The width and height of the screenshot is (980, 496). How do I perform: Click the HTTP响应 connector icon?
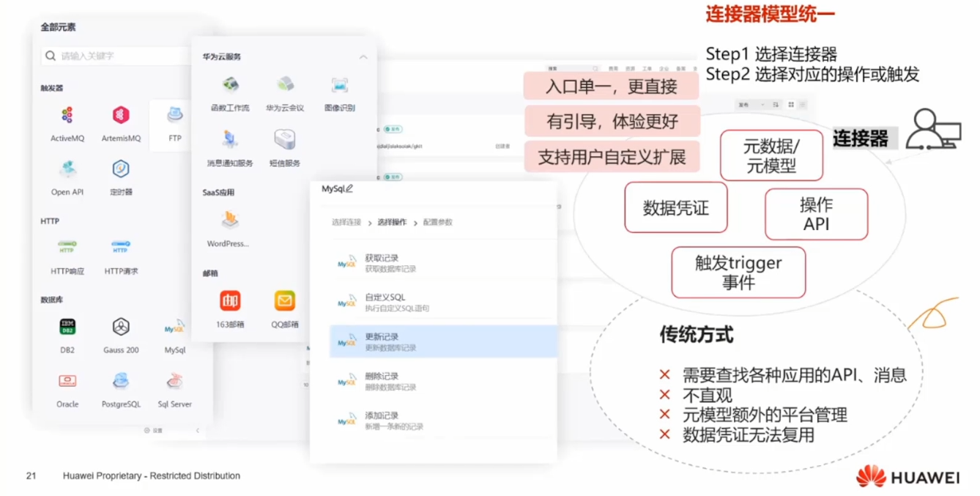[67, 248]
